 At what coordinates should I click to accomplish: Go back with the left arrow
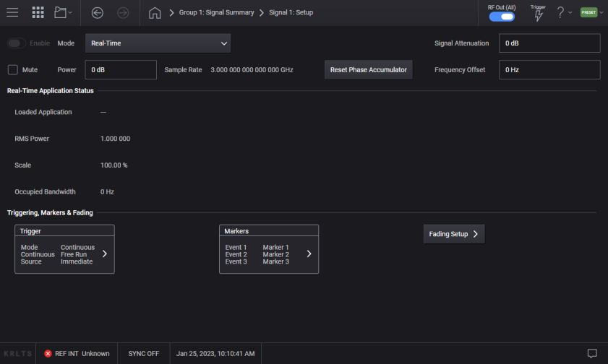click(x=98, y=13)
